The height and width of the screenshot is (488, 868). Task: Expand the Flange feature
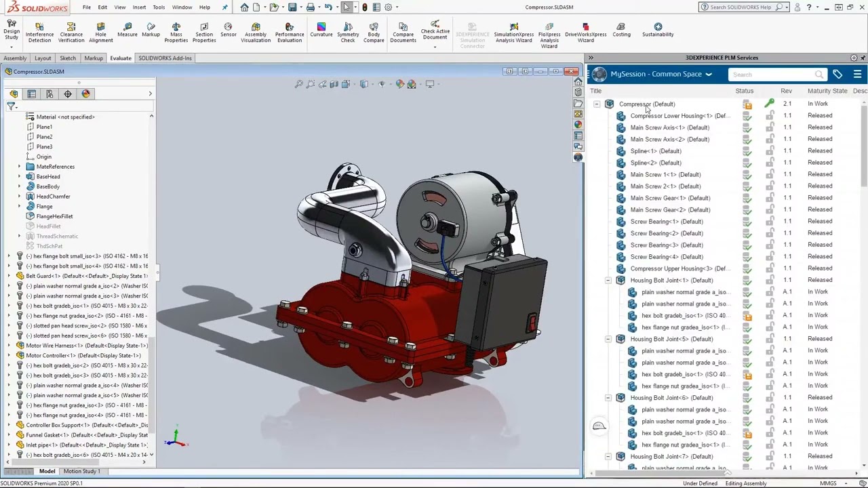20,206
